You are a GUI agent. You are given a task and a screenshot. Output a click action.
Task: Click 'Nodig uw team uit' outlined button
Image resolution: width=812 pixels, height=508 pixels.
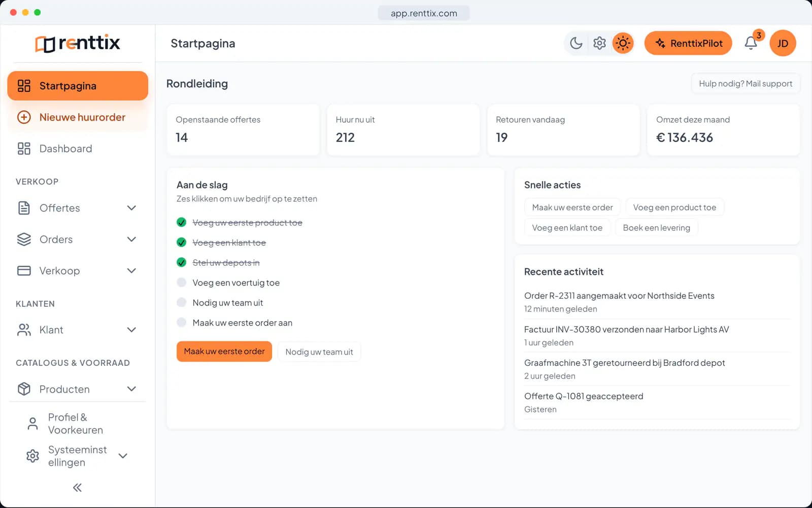click(x=319, y=352)
